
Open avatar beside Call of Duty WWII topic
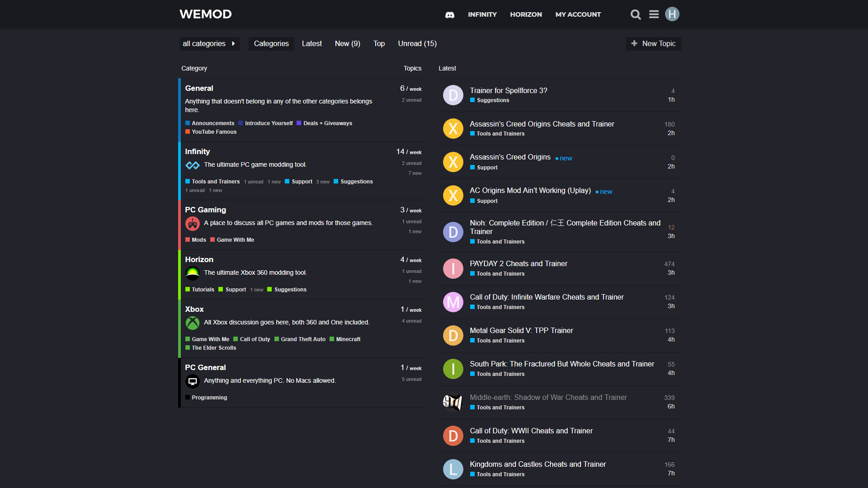[453, 436]
